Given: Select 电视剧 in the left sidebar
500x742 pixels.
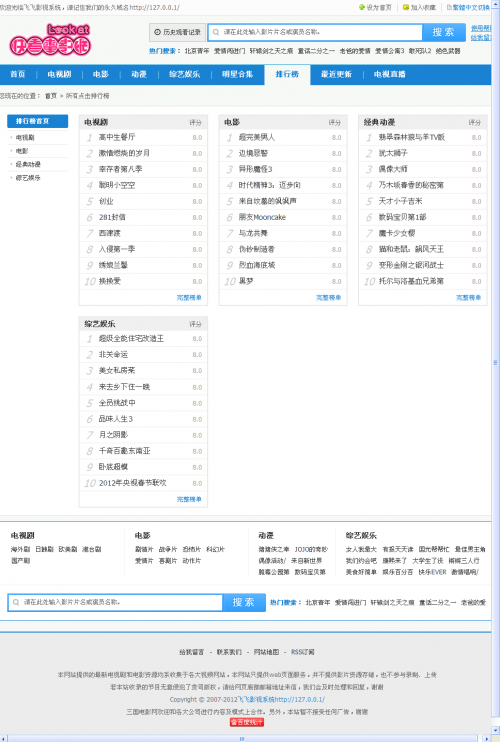Looking at the screenshot, I should 25,138.
